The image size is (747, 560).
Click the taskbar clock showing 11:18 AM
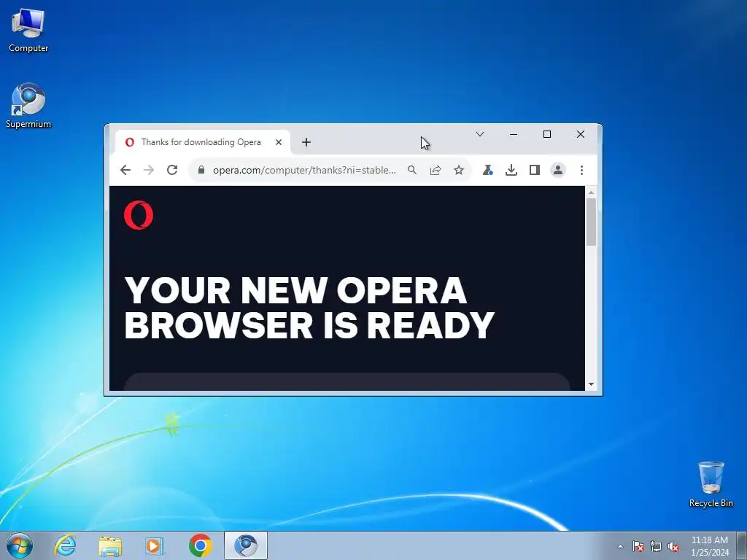[710, 546]
